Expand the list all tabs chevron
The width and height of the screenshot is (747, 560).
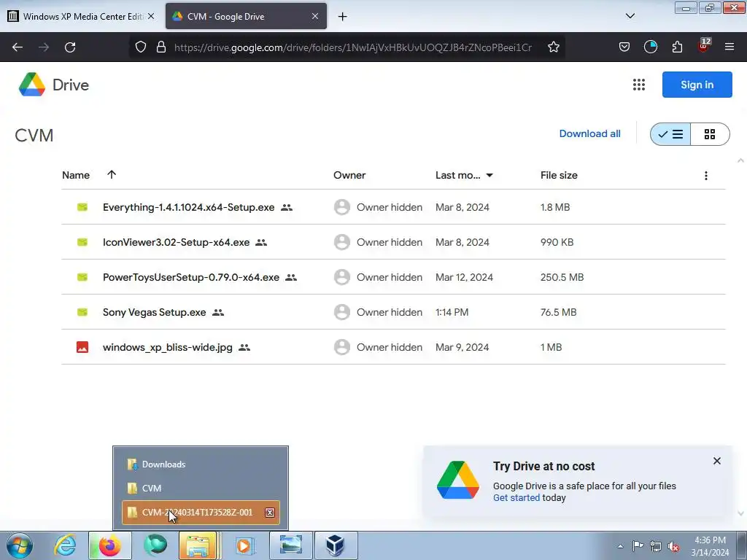click(x=630, y=16)
